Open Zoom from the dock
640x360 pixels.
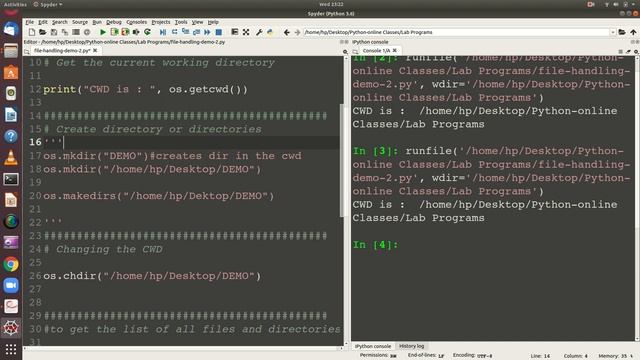pyautogui.click(x=11, y=285)
